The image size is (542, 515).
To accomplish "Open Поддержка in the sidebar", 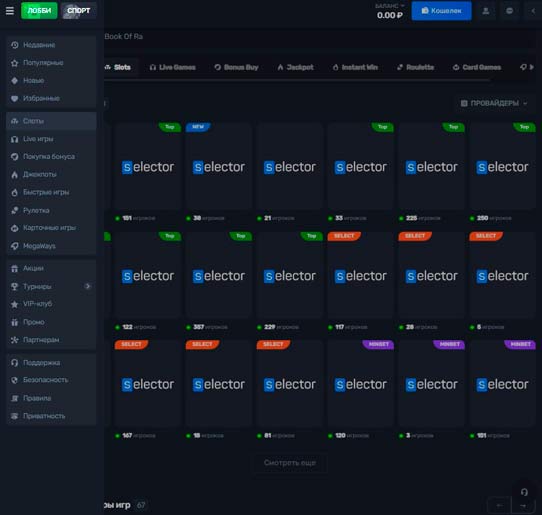I will pyautogui.click(x=51, y=363).
